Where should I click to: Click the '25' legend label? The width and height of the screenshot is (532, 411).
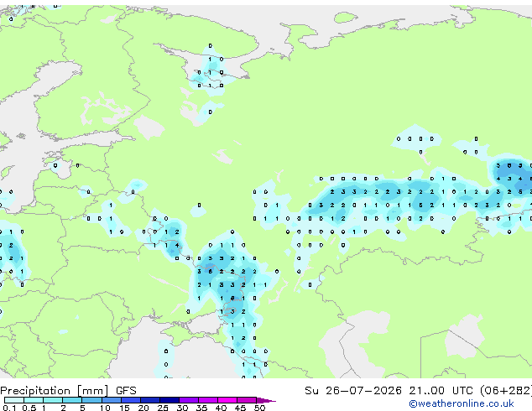click(163, 408)
